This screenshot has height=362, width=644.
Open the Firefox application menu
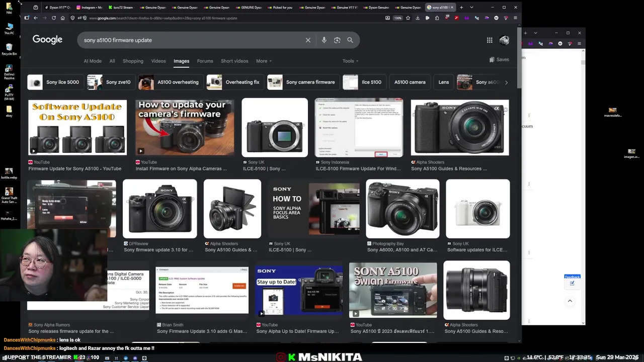coord(515,18)
